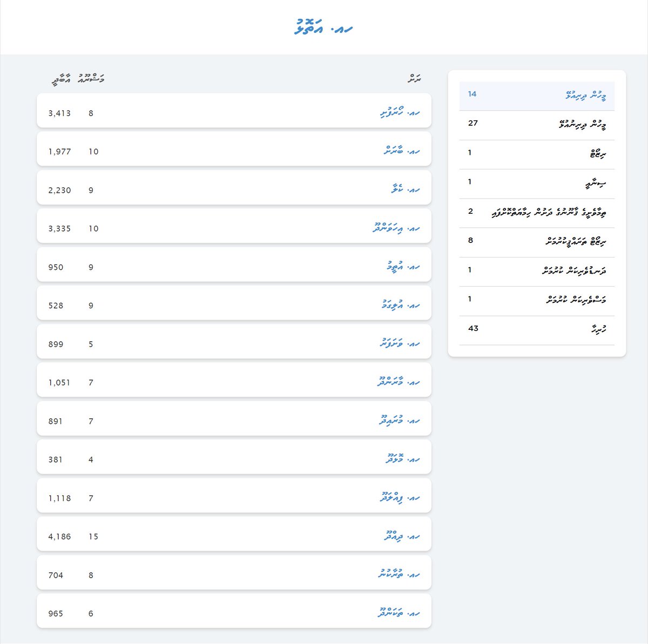Open the sidebar entry with count 43

(537, 330)
